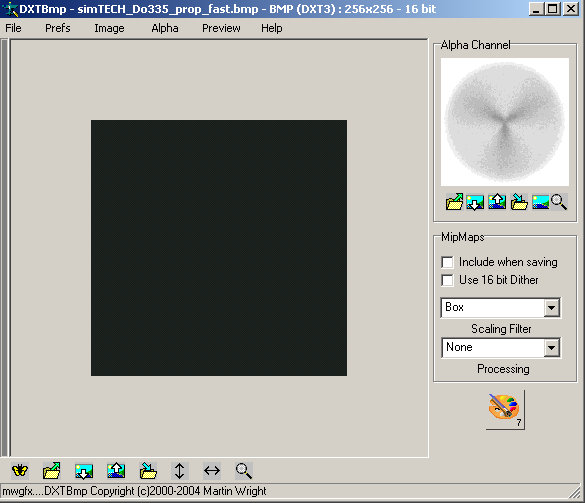This screenshot has height=503, width=585.
Task: Open the Prefs menu
Action: point(58,28)
